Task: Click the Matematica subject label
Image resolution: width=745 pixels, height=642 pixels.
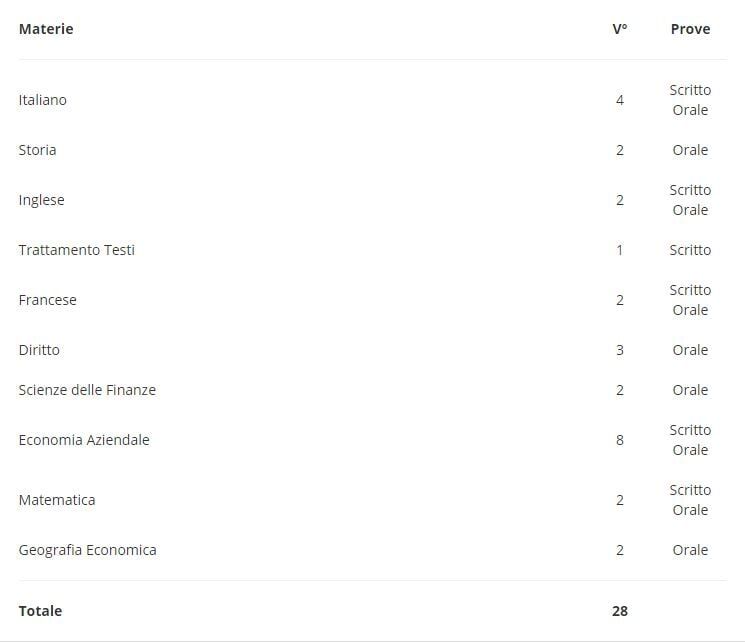Action: tap(57, 500)
